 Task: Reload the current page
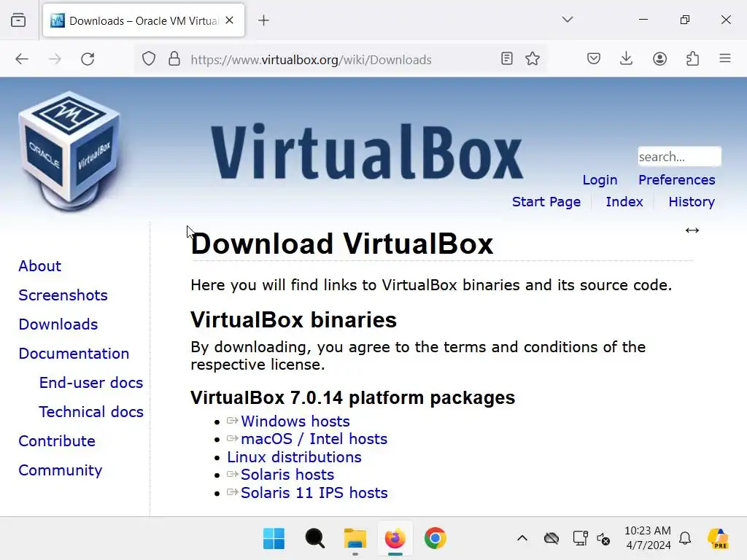point(88,59)
